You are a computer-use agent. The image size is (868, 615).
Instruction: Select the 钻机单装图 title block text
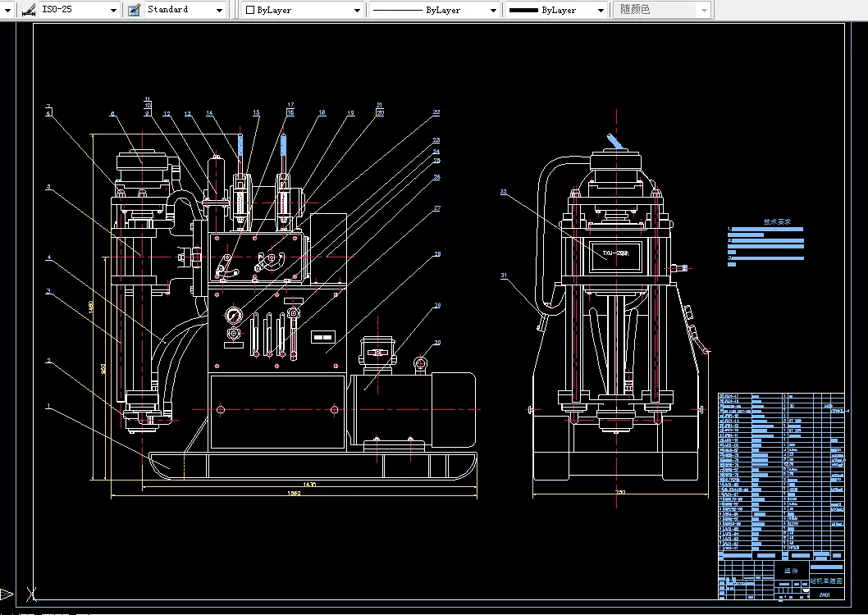click(825, 581)
